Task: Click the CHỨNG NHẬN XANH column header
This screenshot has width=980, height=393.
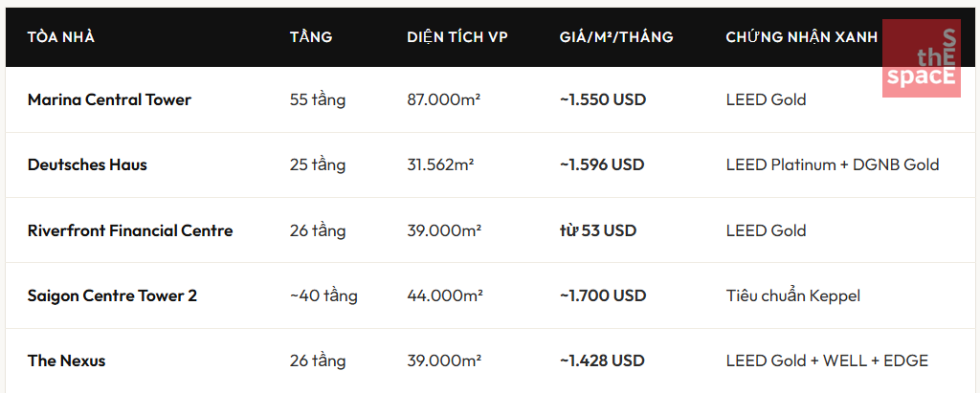Action: click(802, 37)
